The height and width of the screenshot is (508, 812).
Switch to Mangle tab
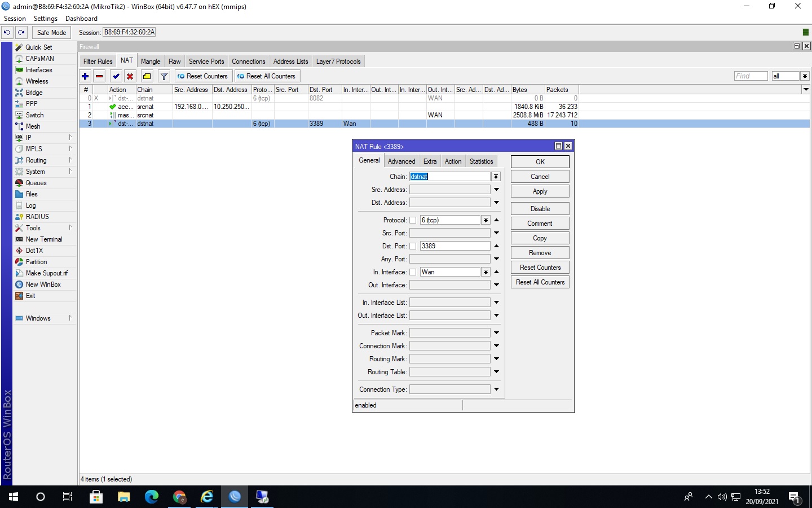151,62
